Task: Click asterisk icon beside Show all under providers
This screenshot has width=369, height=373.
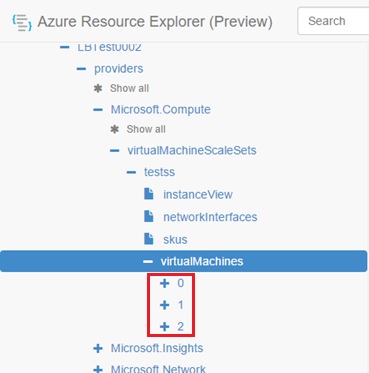Action: [98, 88]
